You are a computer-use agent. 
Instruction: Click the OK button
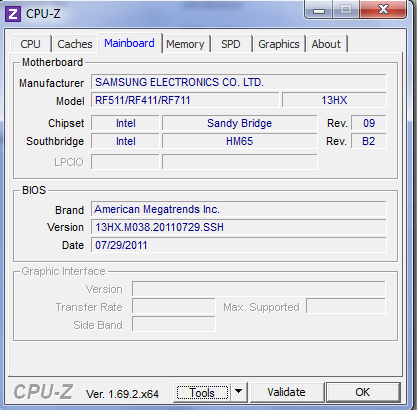pyautogui.click(x=363, y=392)
